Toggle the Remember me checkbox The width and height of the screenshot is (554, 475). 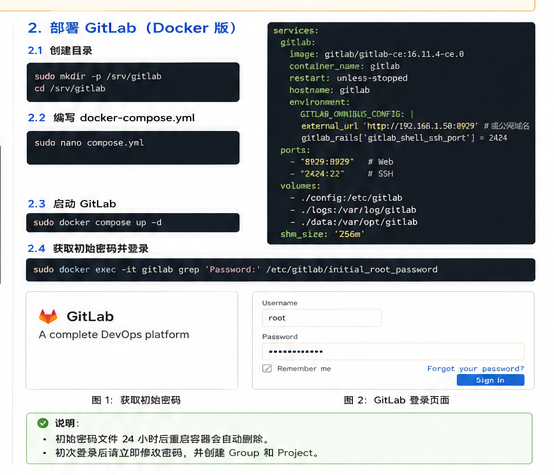[267, 368]
